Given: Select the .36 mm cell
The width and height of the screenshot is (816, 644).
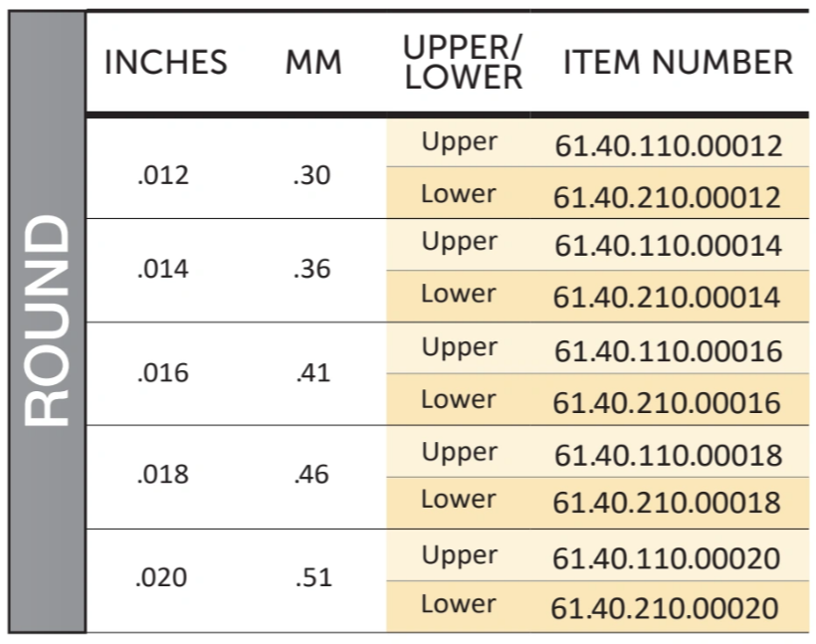Looking at the screenshot, I should point(311,269).
